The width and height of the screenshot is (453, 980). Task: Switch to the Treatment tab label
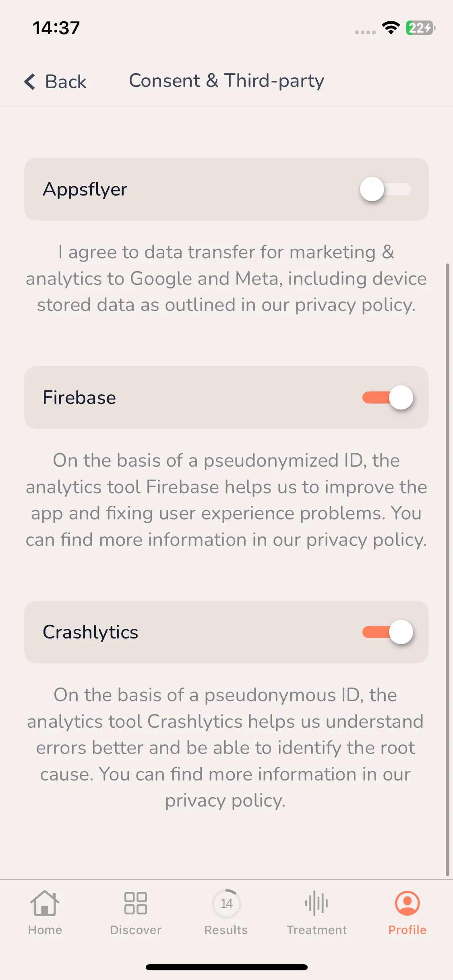pyautogui.click(x=316, y=930)
